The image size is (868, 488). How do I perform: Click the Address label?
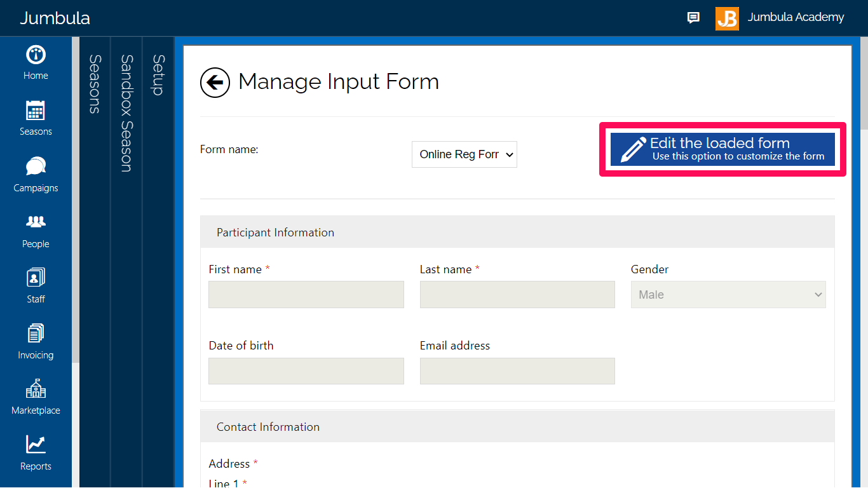(229, 463)
